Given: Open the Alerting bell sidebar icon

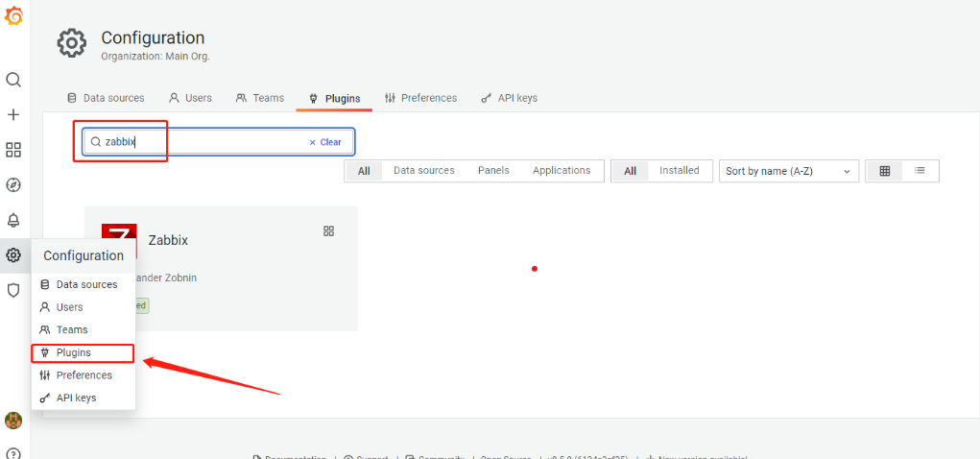Looking at the screenshot, I should coord(13,220).
